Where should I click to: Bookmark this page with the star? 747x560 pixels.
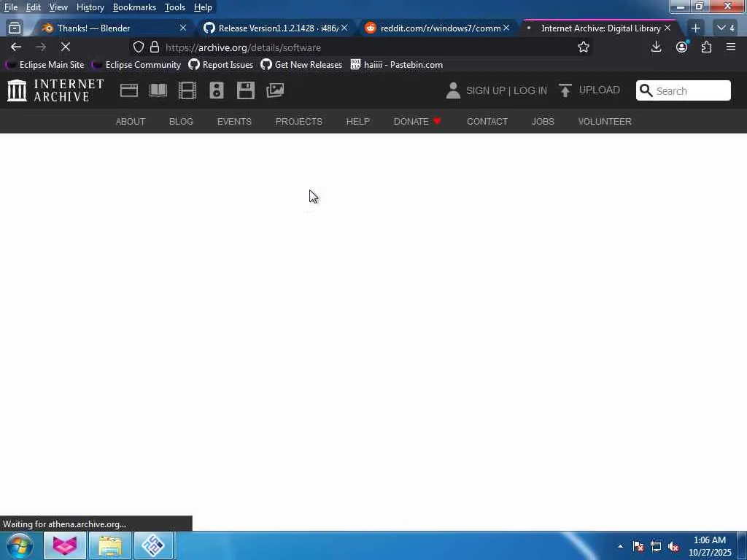[584, 47]
